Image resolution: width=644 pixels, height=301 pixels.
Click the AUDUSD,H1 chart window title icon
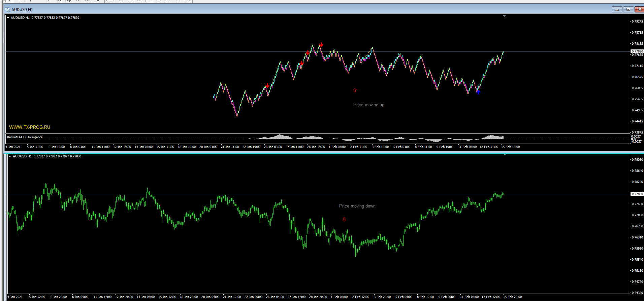[7, 9]
